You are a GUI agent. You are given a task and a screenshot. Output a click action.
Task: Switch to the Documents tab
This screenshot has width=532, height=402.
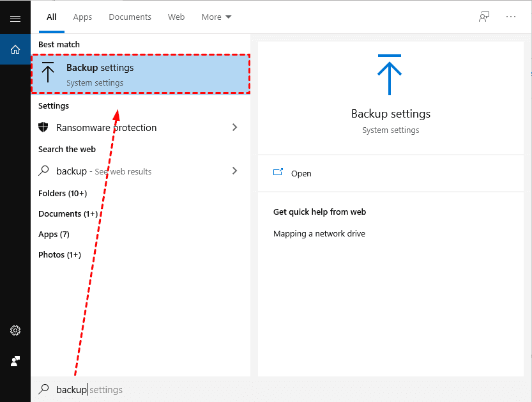tap(130, 17)
